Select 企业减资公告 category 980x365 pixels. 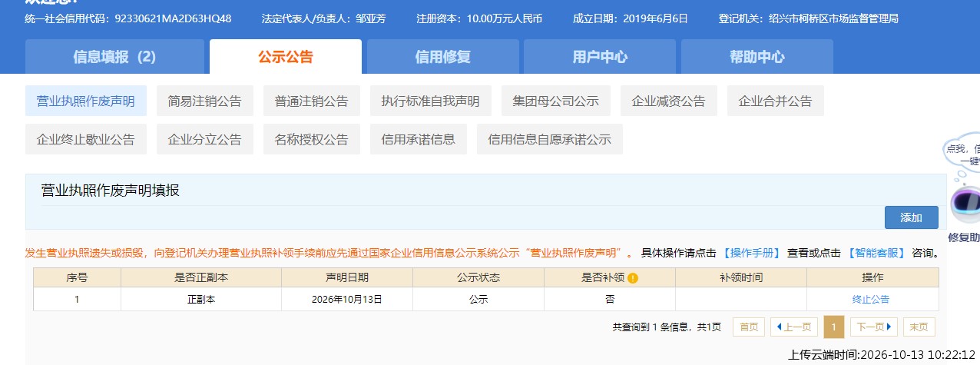pyautogui.click(x=668, y=101)
